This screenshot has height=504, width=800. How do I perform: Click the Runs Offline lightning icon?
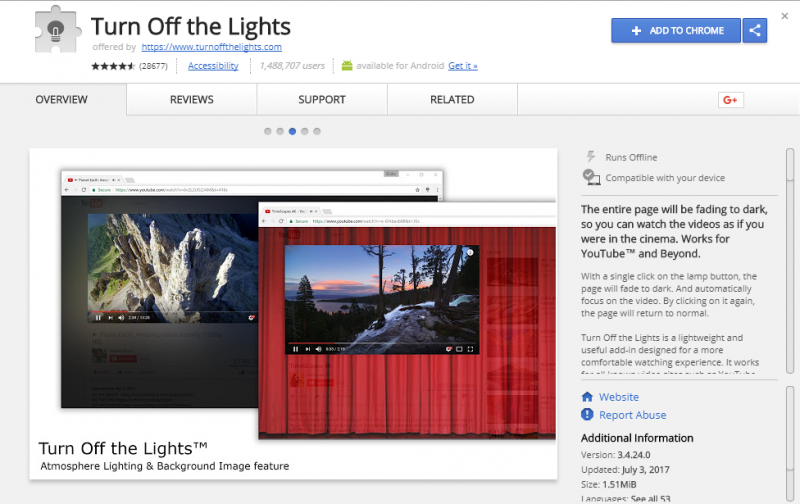(x=591, y=157)
